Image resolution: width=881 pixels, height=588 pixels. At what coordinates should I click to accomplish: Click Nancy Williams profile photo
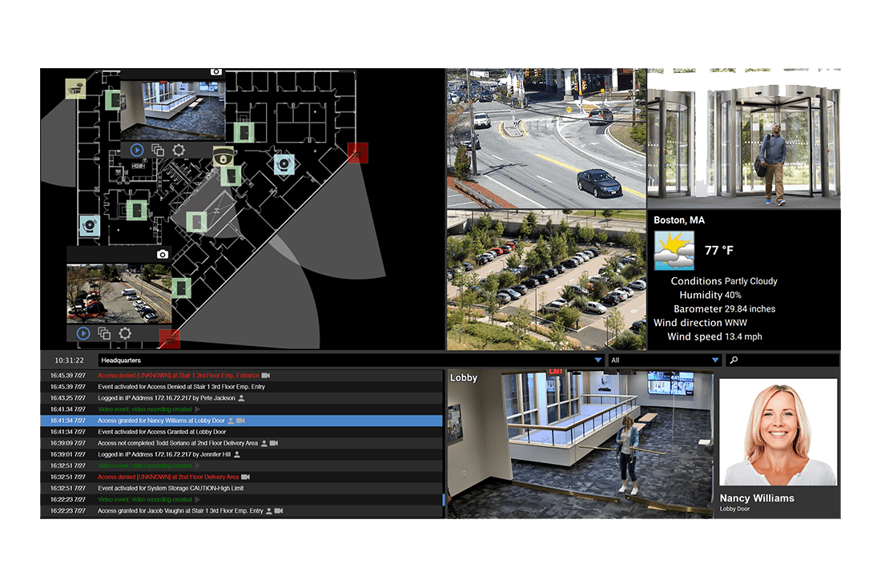point(779,433)
